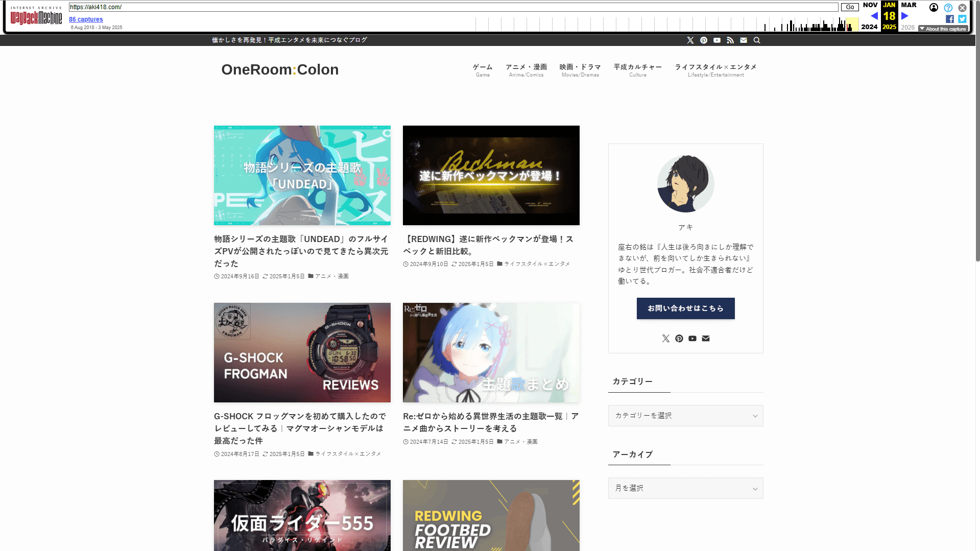Open the search magnifier icon in top bar
This screenshot has width=980, height=551.
(757, 40)
